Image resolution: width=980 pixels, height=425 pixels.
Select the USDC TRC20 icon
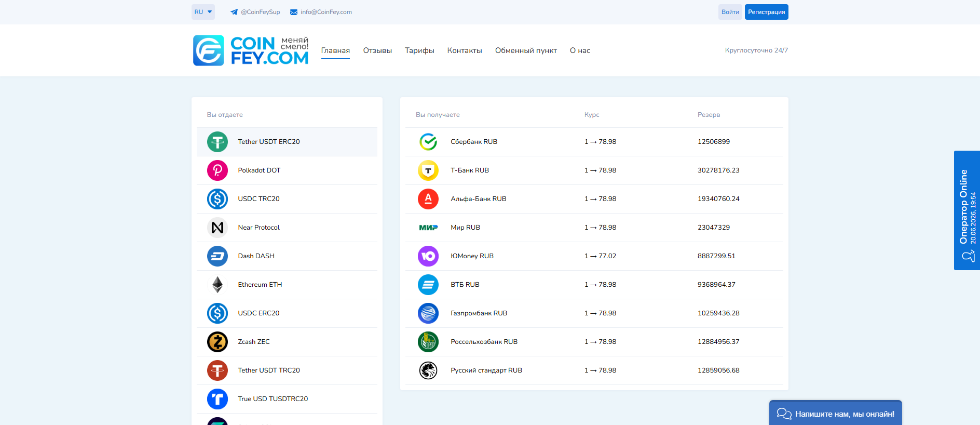pos(217,199)
